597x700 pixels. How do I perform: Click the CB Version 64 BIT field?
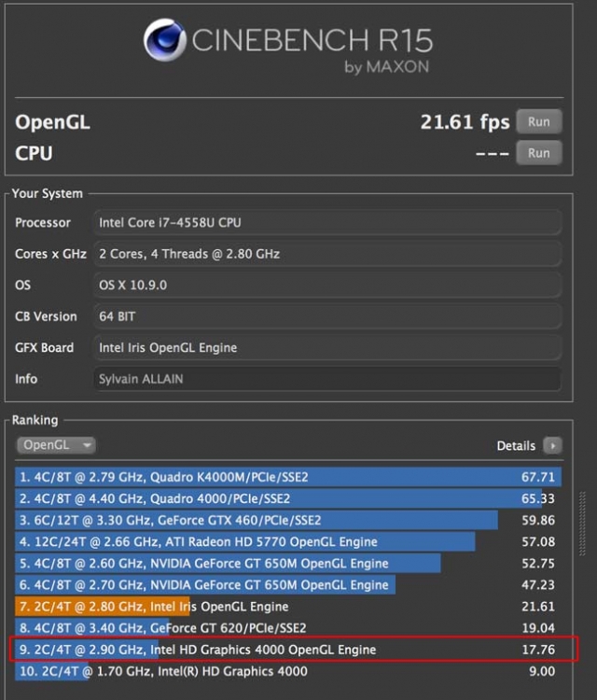(327, 316)
